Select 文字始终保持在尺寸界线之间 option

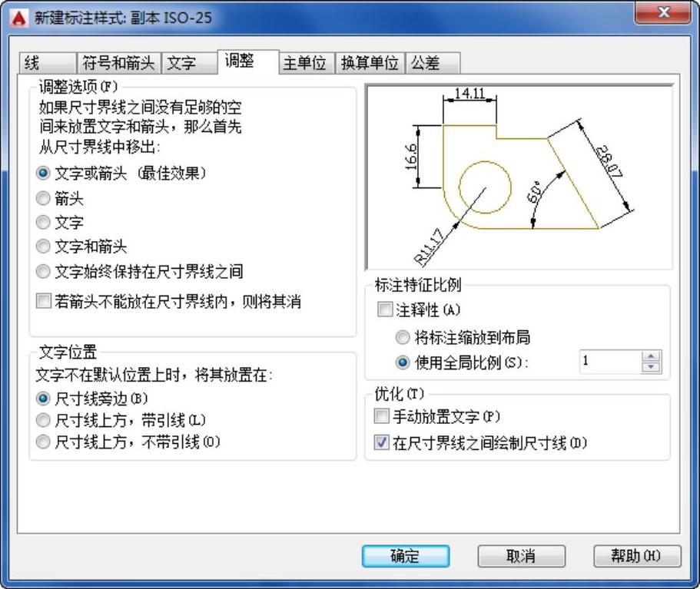point(43,271)
